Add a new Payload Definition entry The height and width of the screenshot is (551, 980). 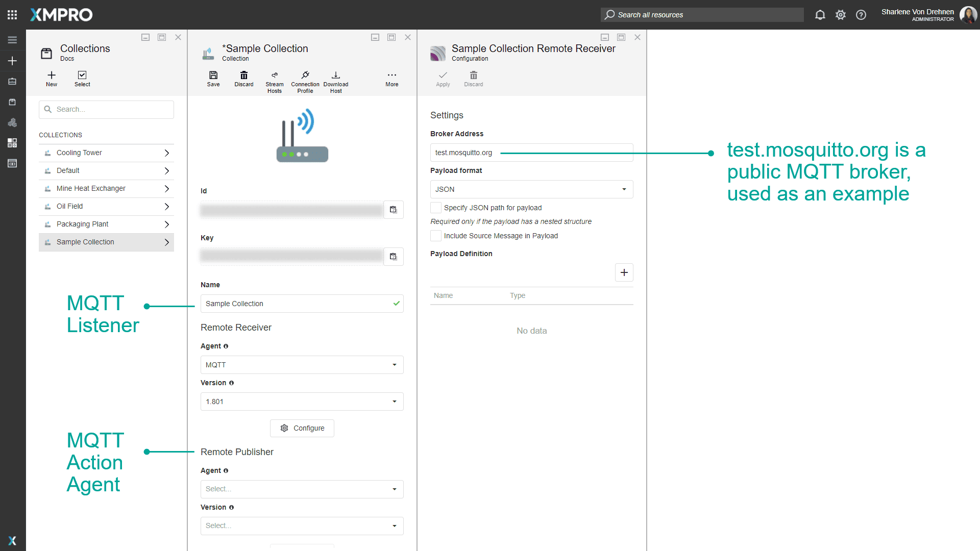click(x=624, y=272)
